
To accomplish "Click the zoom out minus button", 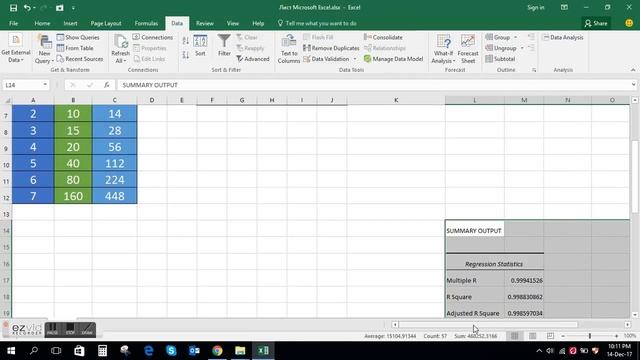I will (563, 336).
